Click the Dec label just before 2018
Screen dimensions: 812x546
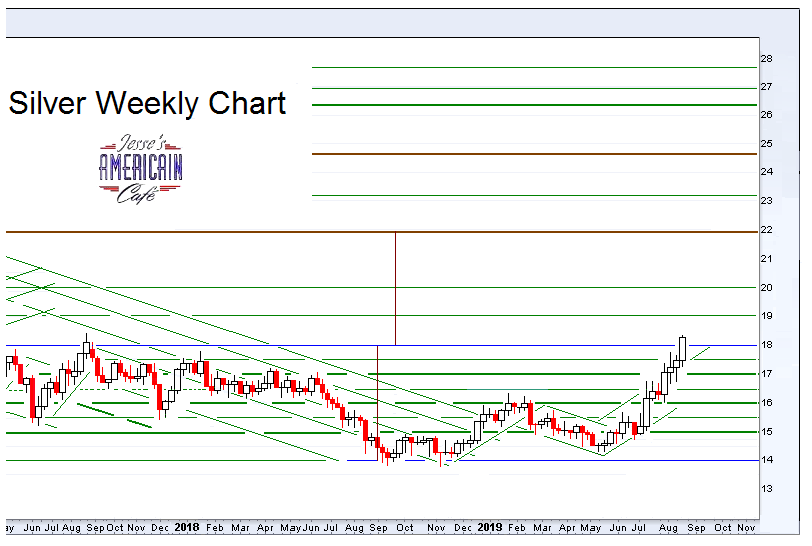pos(160,528)
